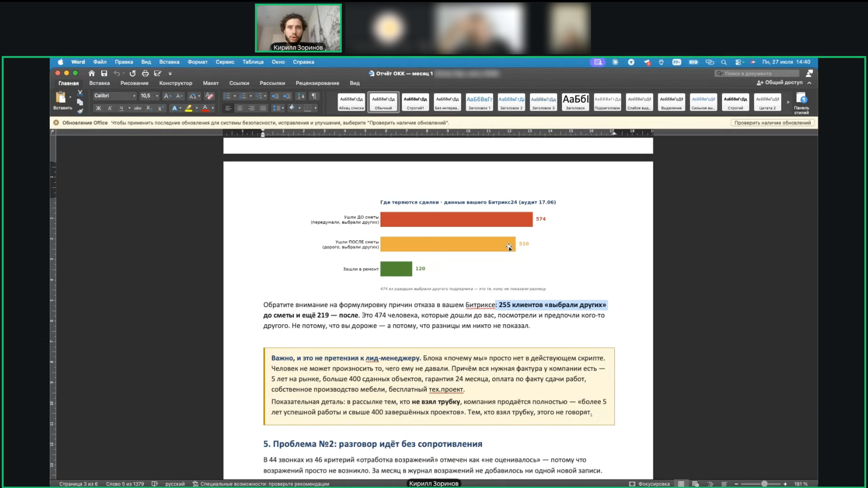Increase font size with the larger A icon

(x=167, y=96)
